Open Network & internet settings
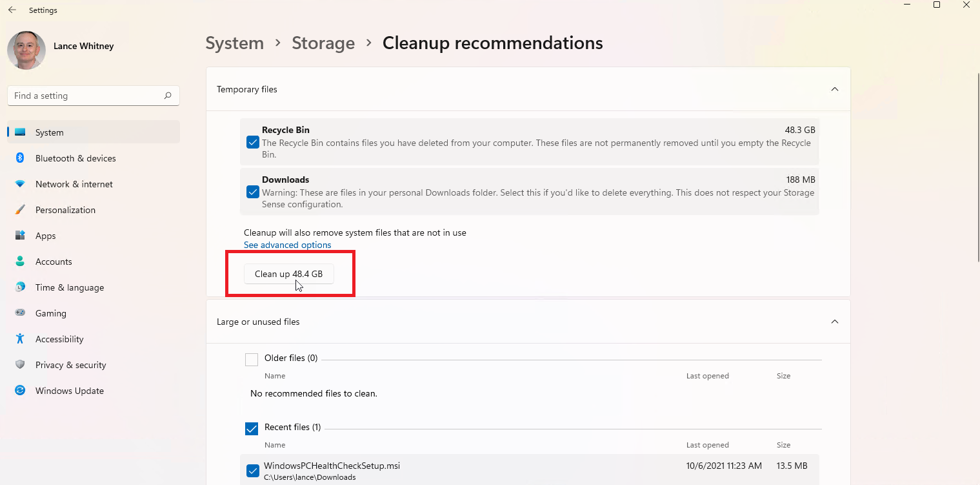Screen dimensions: 980x485 point(94,184)
